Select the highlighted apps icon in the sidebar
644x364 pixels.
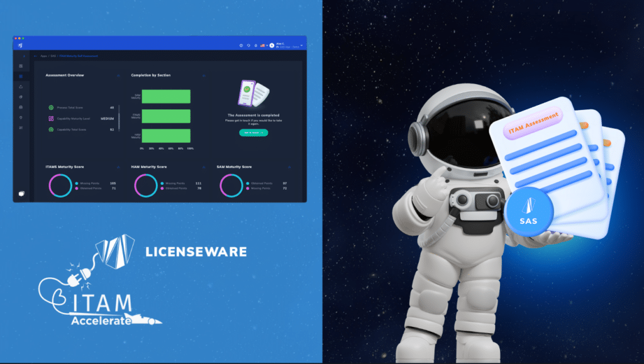pos(21,76)
